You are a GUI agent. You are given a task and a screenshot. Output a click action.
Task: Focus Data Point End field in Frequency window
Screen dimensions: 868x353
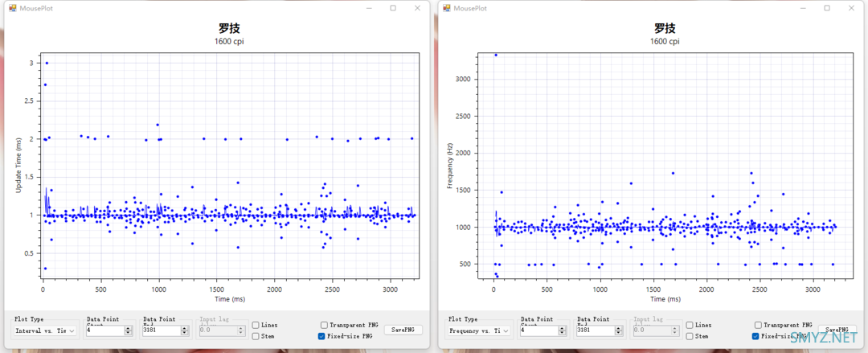tap(596, 330)
